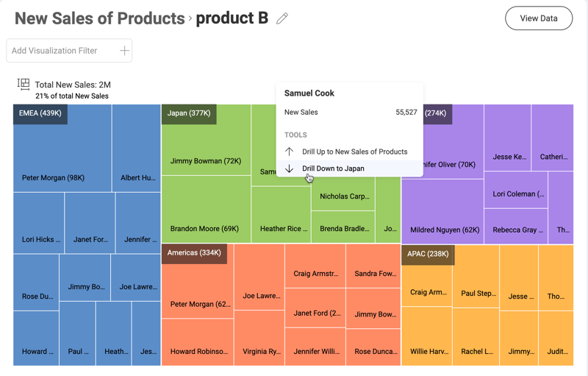
Task: Select Drill Down to Japan menu entry
Action: tap(333, 169)
